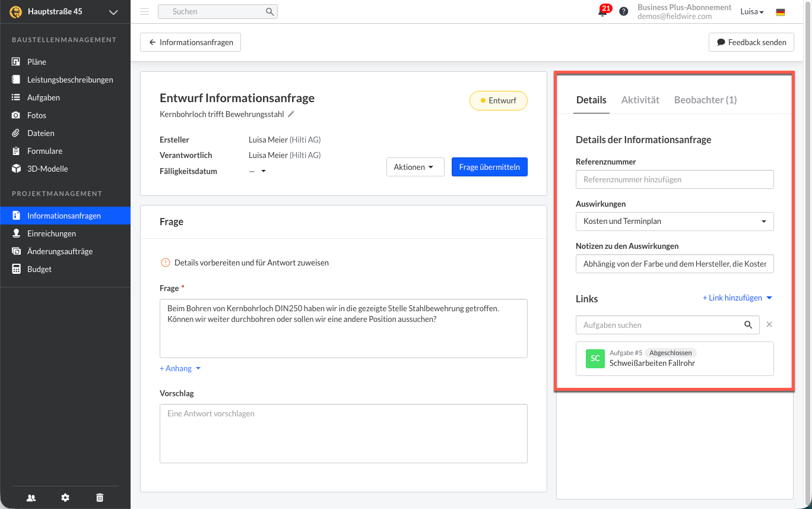
Task: Click + Link hinzufügen link
Action: (x=737, y=298)
